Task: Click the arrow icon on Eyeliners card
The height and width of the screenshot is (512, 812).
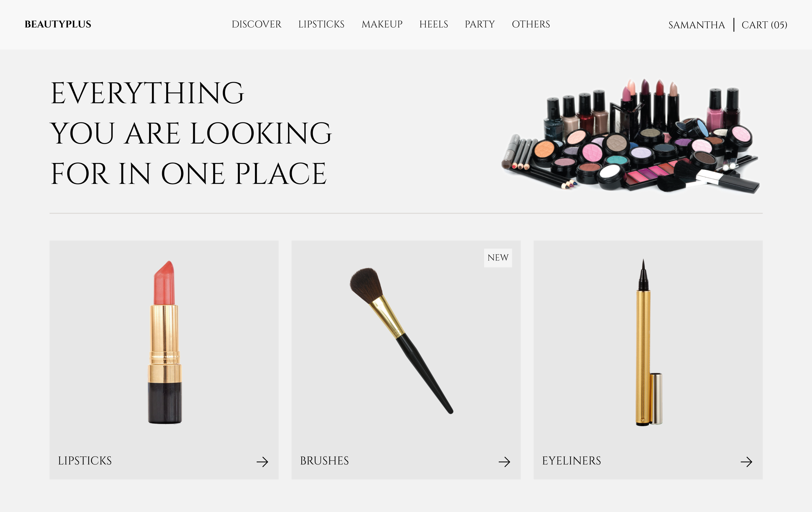Action: point(746,462)
